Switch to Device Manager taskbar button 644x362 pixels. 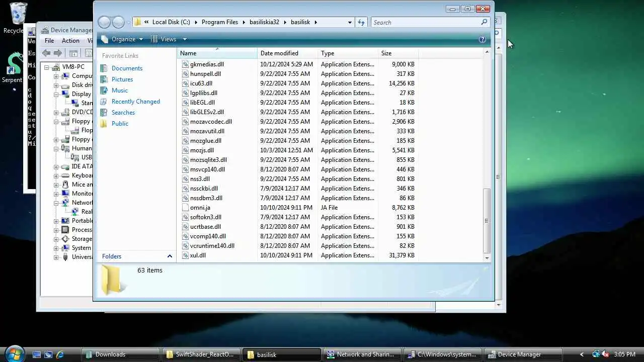click(523, 354)
